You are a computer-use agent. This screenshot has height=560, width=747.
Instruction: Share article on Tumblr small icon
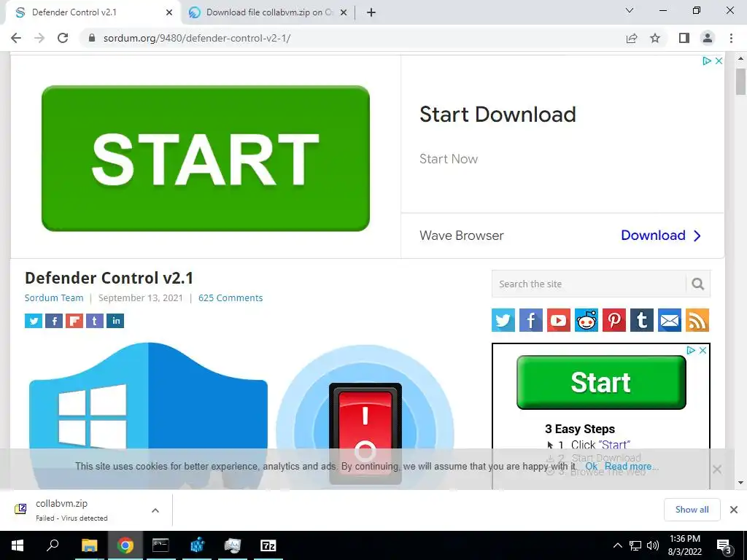click(x=95, y=321)
